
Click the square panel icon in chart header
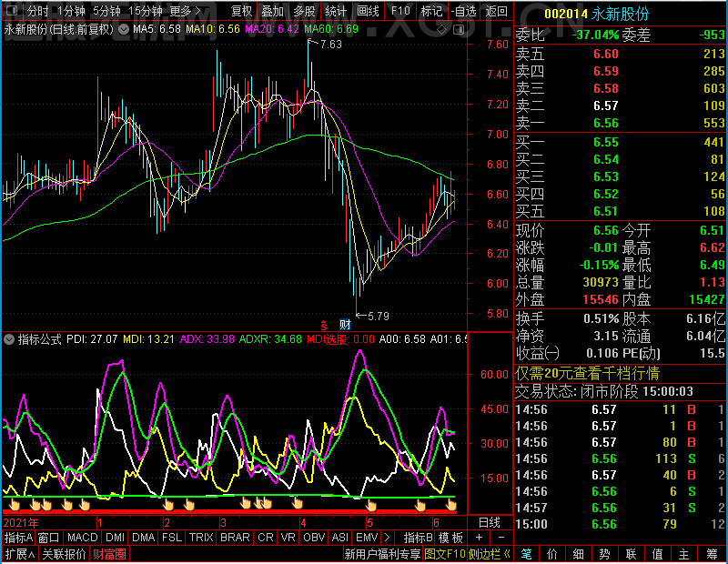pyautogui.click(x=459, y=30)
